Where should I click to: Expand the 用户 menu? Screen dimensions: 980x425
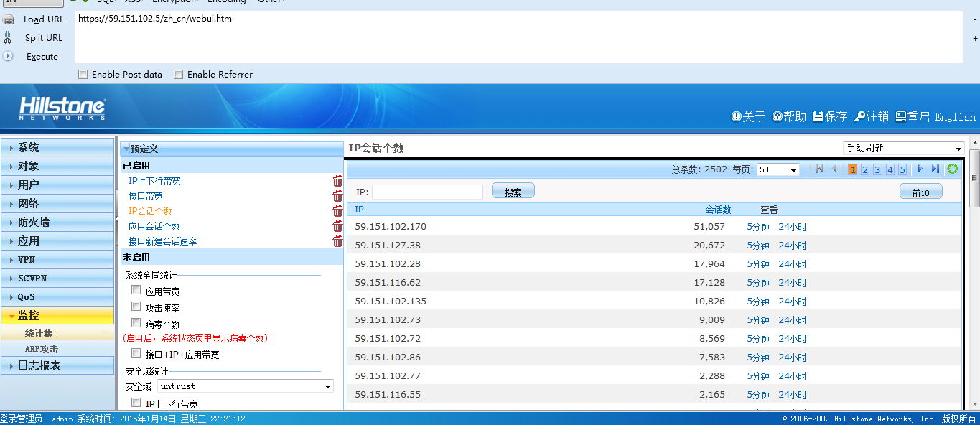[x=57, y=185]
